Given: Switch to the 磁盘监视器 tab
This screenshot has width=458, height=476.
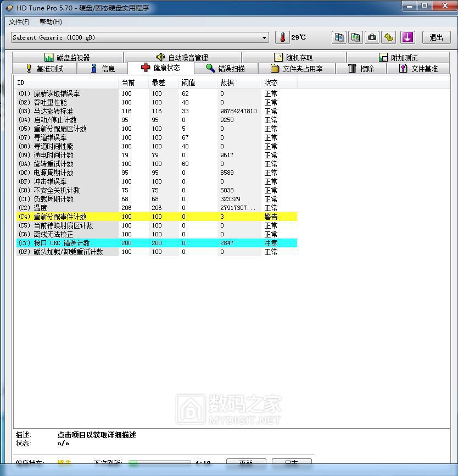Looking at the screenshot, I should click(x=68, y=57).
